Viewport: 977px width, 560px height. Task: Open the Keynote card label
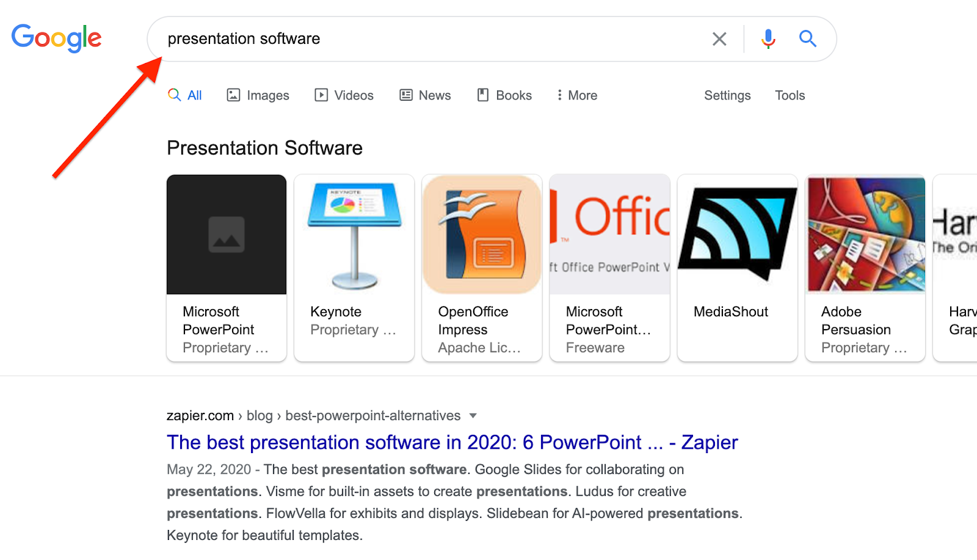[336, 311]
